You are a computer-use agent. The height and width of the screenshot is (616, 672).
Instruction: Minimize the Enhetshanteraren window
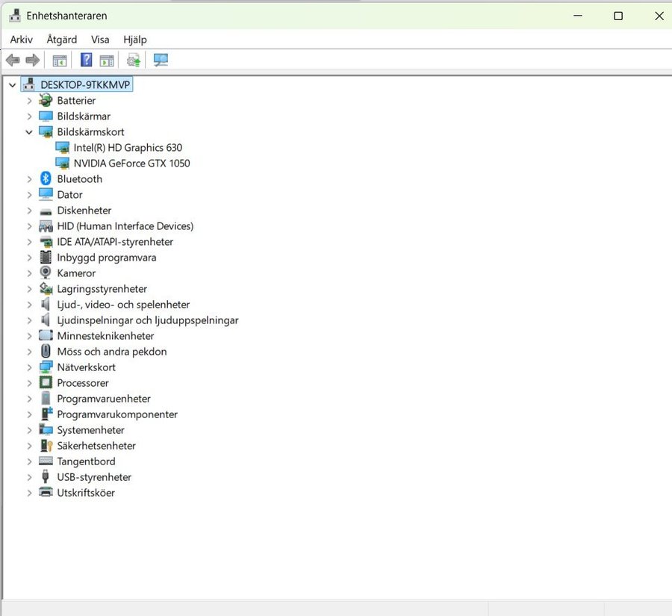(578, 16)
